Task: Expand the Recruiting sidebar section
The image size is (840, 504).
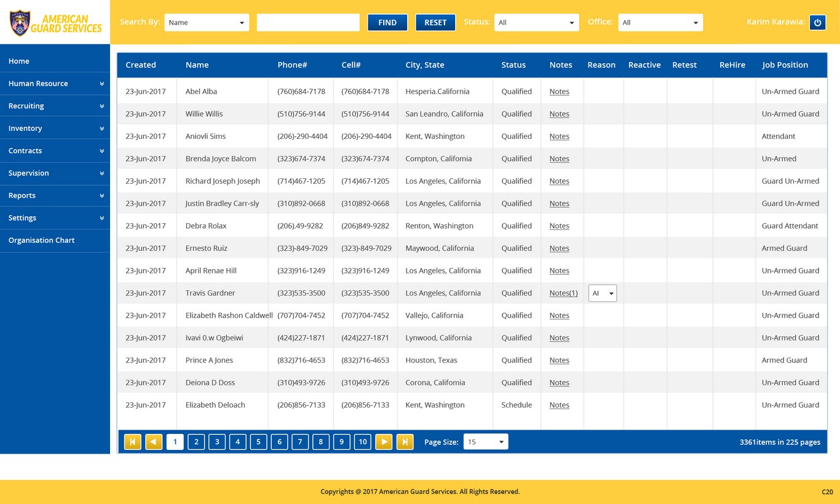Action: click(55, 106)
